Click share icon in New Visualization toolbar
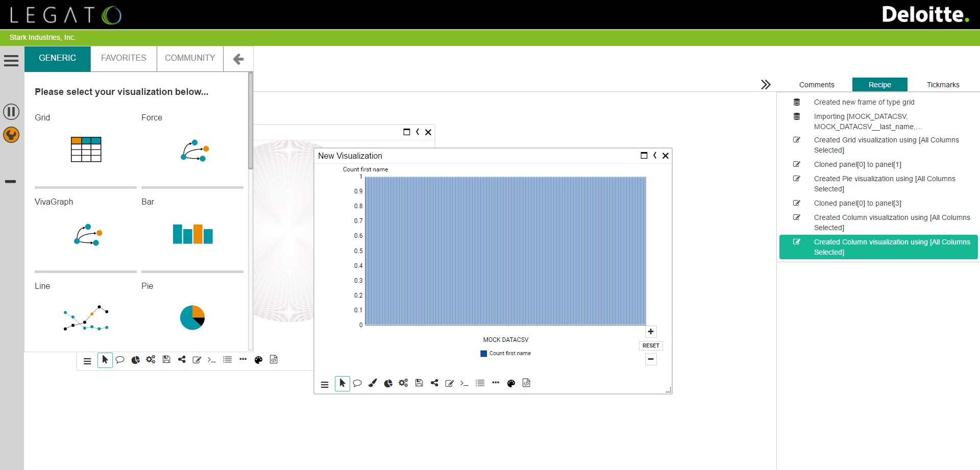The width and height of the screenshot is (980, 470). click(x=434, y=383)
